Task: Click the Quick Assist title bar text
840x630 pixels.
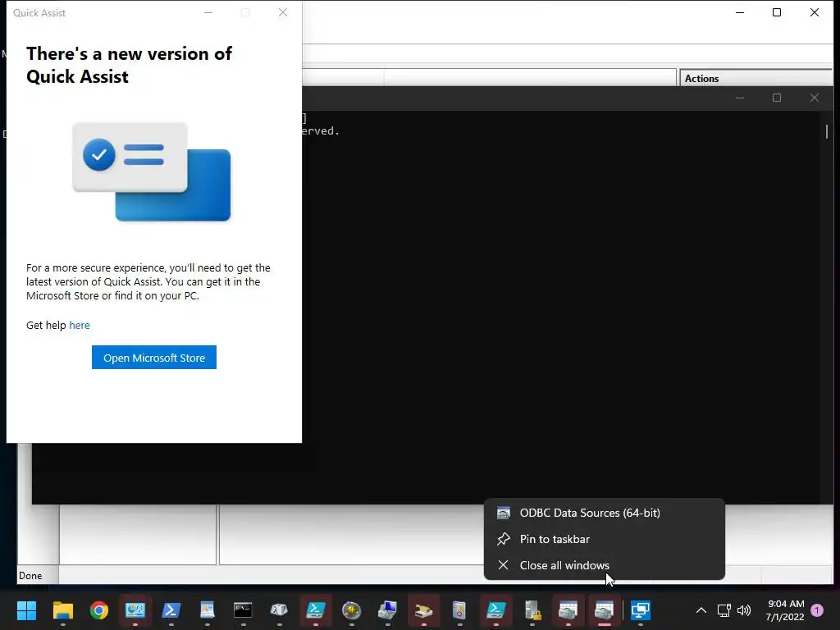Action: 39,13
